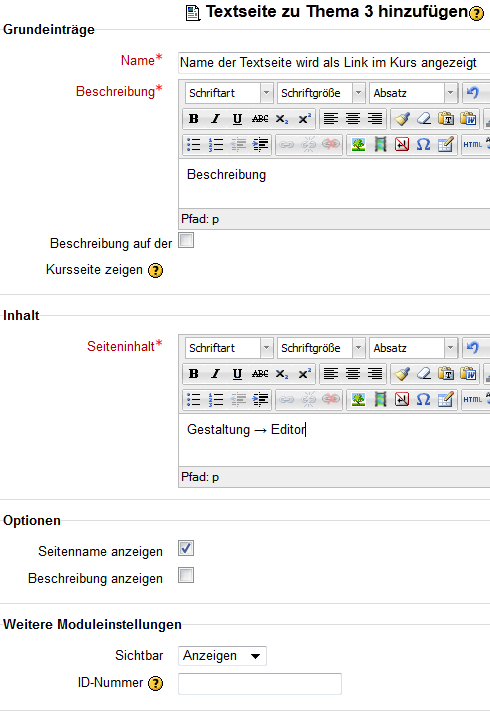
Task: Insert image in Beschreibung editor
Action: coord(358,145)
